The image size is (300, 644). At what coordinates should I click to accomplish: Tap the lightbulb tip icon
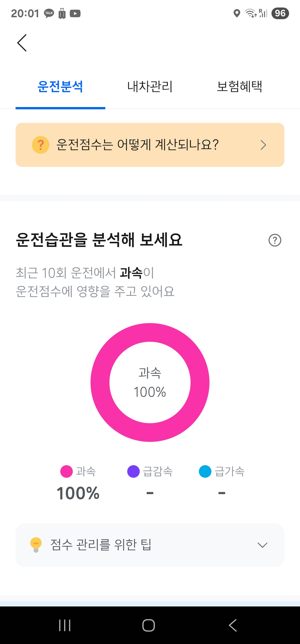[36, 544]
